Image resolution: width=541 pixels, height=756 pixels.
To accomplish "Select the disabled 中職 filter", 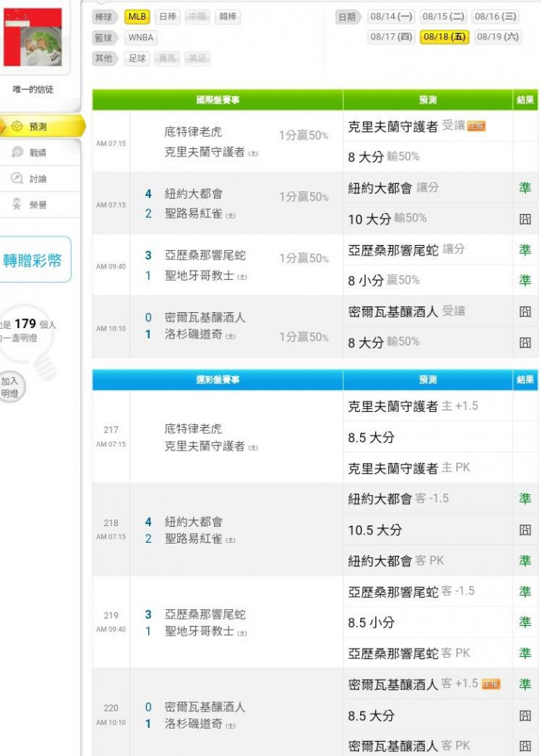I will [197, 17].
